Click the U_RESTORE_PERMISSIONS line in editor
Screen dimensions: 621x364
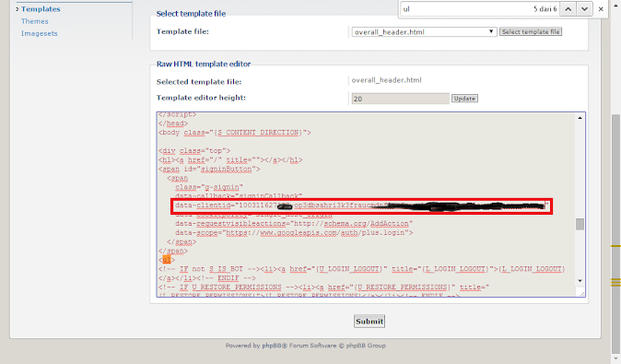tap(324, 287)
